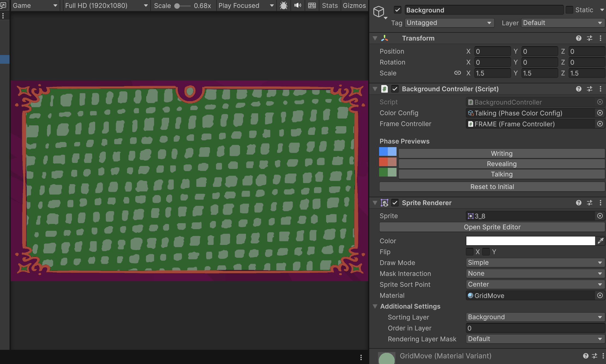
Task: Toggle the Gizmos button
Action: tap(354, 5)
